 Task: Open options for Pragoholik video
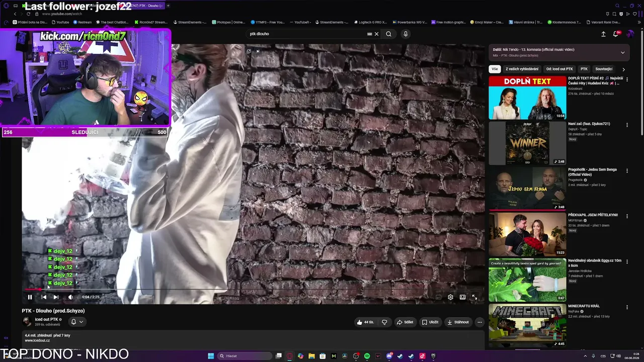(x=627, y=170)
